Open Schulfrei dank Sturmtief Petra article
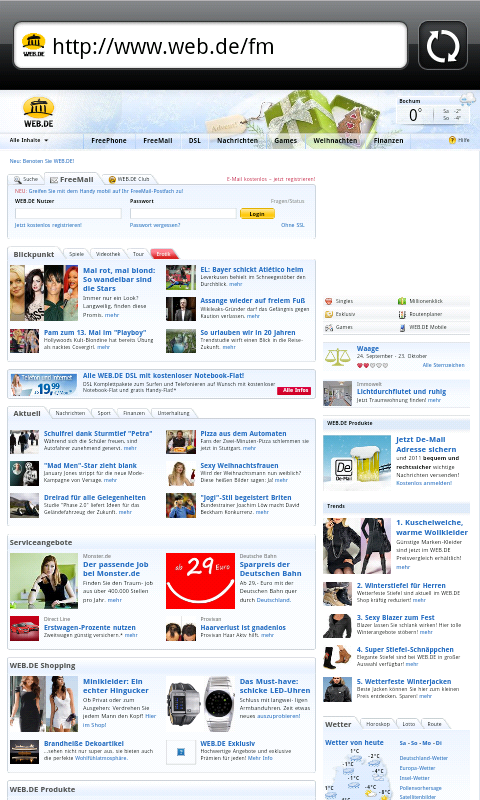This screenshot has height=800, width=480. click(x=98, y=434)
